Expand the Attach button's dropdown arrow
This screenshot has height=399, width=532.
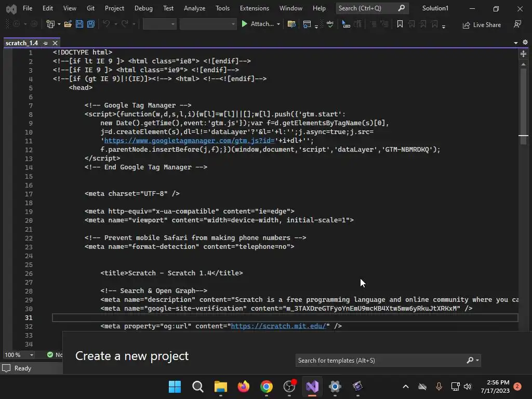click(278, 24)
